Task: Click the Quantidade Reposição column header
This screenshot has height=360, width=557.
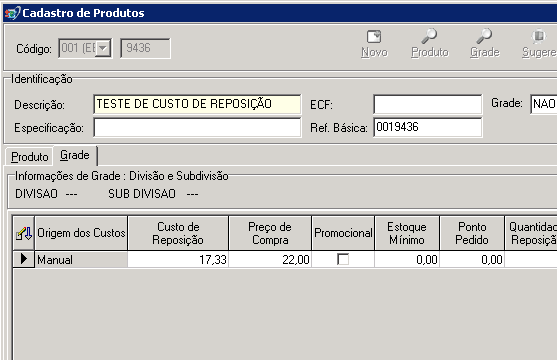Action: 531,233
